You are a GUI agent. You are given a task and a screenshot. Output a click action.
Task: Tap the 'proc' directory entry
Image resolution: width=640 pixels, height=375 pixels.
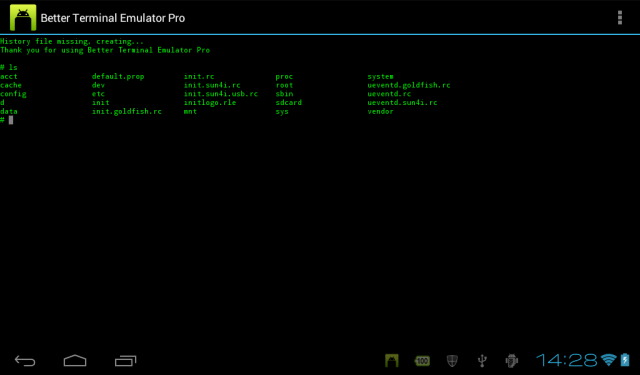[x=284, y=77]
